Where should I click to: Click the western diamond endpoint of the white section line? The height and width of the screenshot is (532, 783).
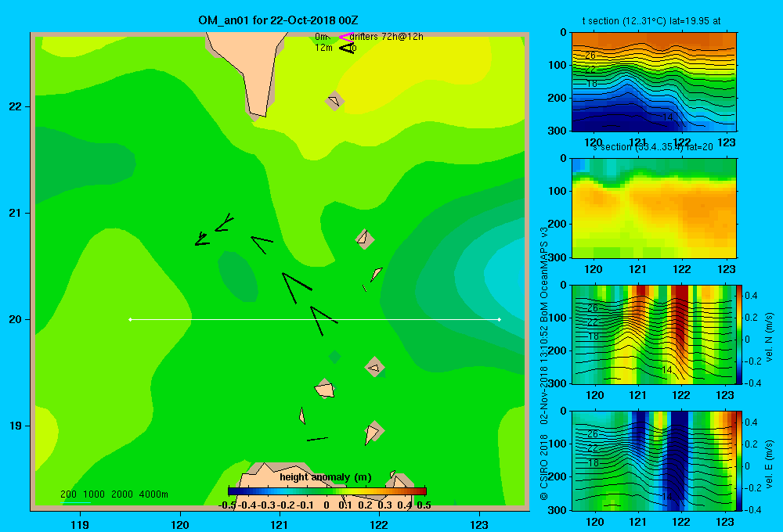(x=130, y=319)
